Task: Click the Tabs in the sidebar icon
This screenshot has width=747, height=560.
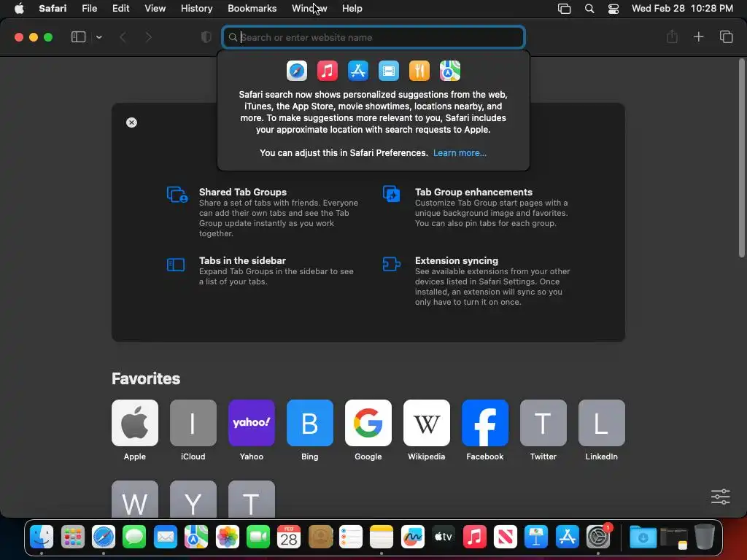Action: click(176, 264)
